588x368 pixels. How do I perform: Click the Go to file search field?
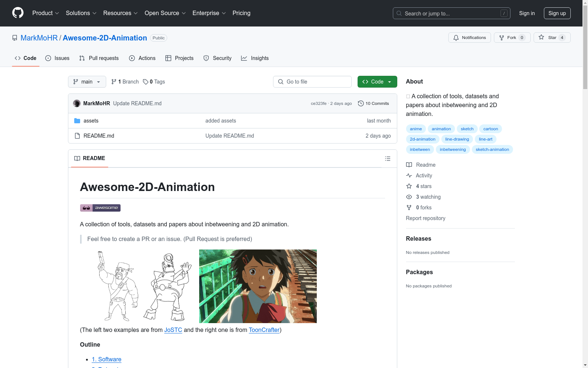coord(312,82)
